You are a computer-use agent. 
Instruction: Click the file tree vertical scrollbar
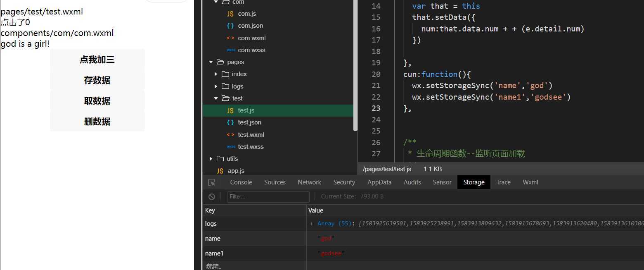pos(355,65)
